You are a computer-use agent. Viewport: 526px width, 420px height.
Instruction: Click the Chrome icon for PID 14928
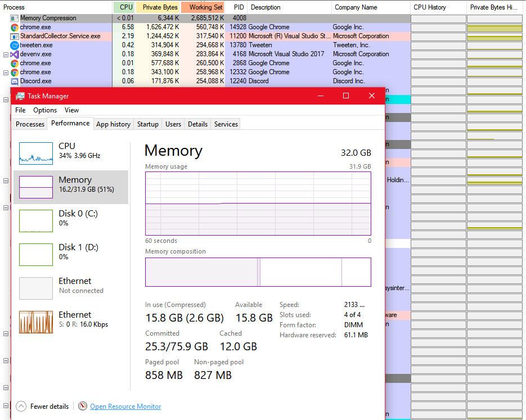pyautogui.click(x=15, y=27)
